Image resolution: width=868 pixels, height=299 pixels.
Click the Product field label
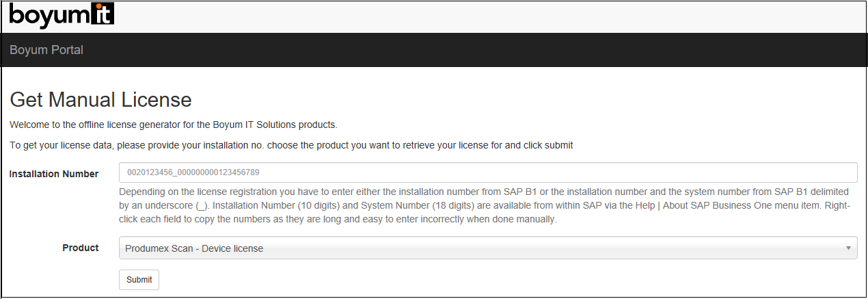coord(81,248)
